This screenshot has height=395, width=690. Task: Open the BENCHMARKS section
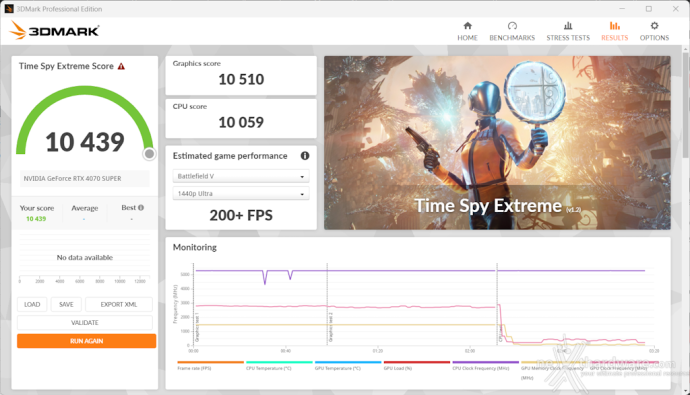[x=512, y=31]
